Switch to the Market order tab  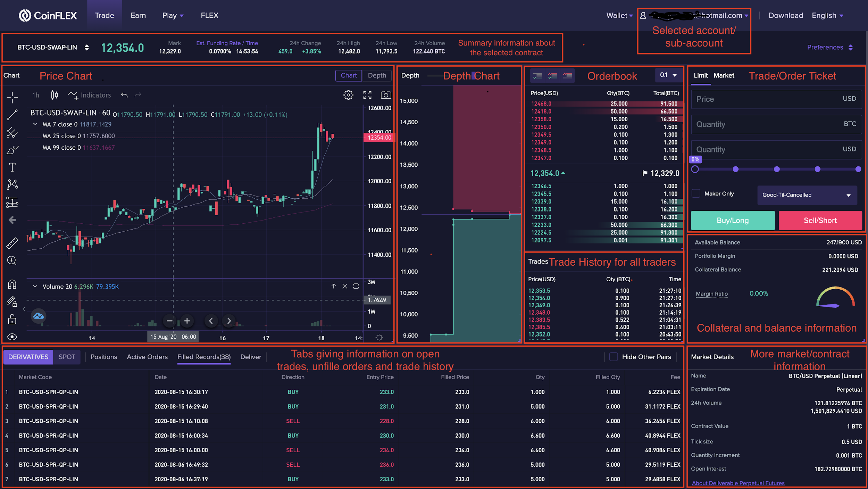click(x=724, y=75)
